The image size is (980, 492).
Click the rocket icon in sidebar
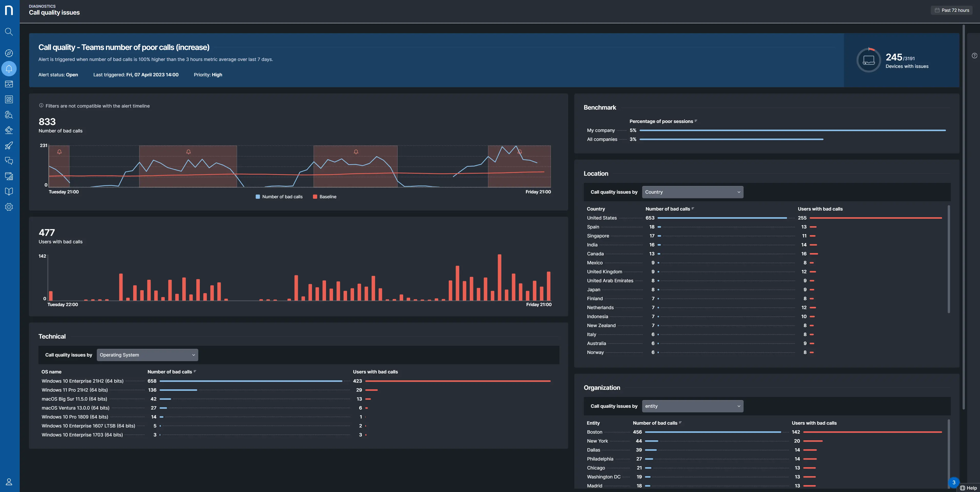click(9, 146)
